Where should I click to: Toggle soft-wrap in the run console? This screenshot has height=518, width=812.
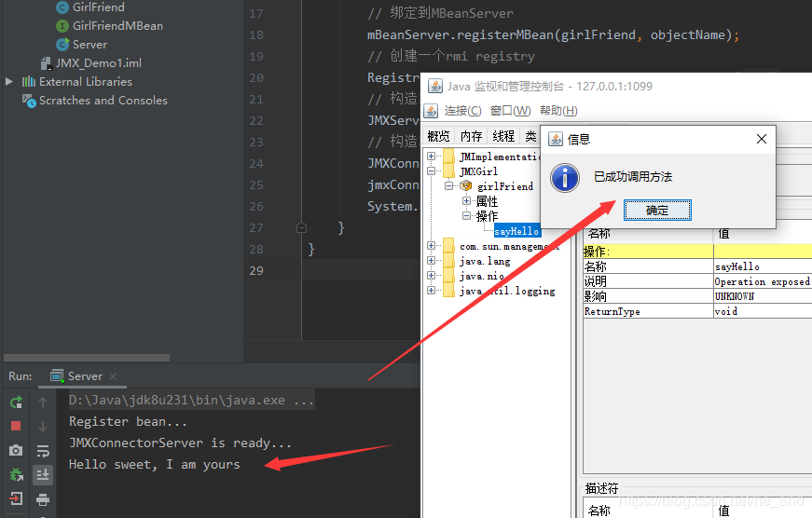(43, 450)
